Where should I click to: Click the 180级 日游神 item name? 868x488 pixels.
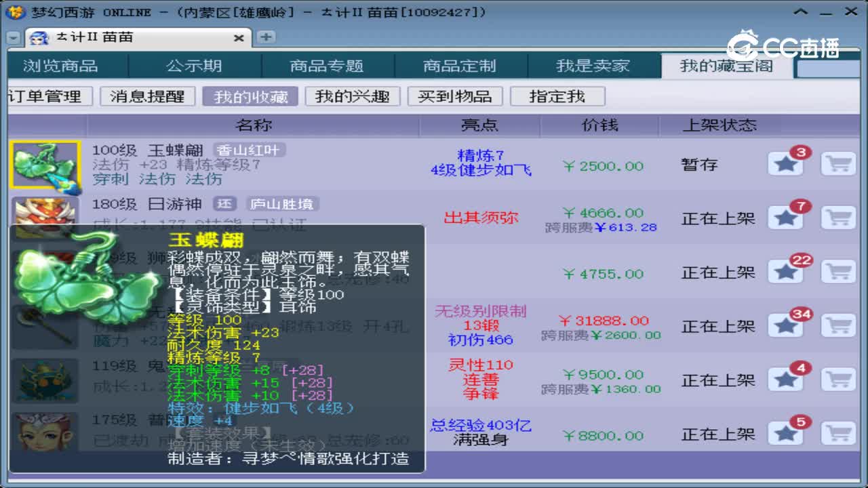(x=147, y=204)
